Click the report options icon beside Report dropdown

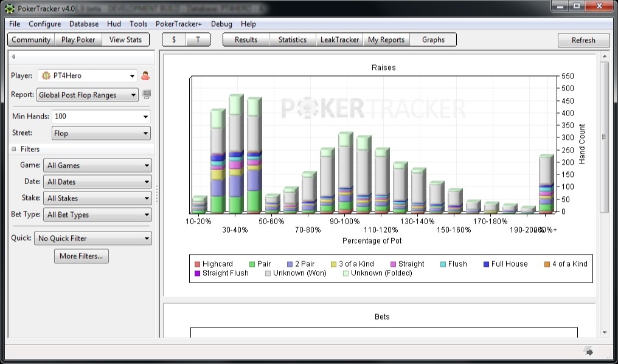147,94
